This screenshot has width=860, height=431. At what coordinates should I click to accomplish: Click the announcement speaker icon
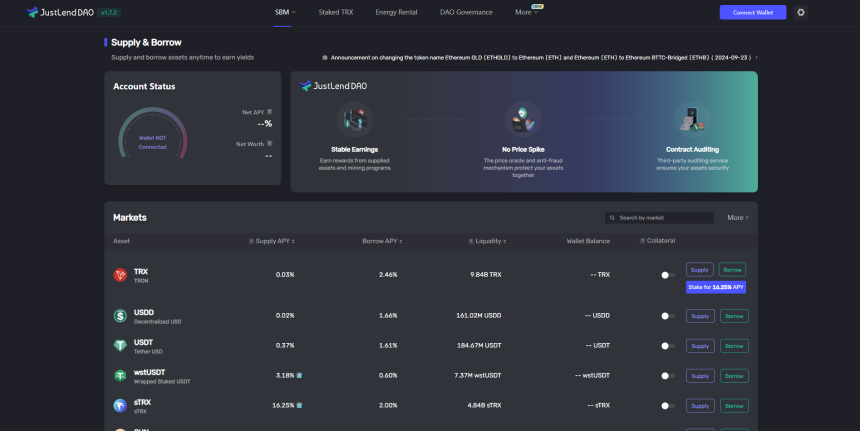[x=325, y=58]
